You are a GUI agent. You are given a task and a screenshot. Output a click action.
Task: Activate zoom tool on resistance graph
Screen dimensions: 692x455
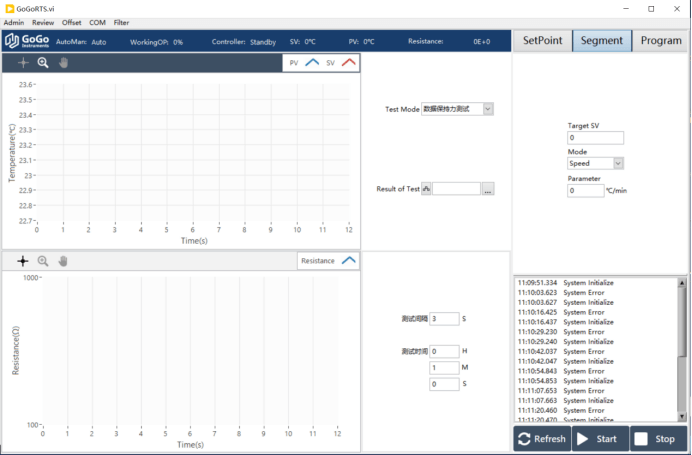pos(43,261)
